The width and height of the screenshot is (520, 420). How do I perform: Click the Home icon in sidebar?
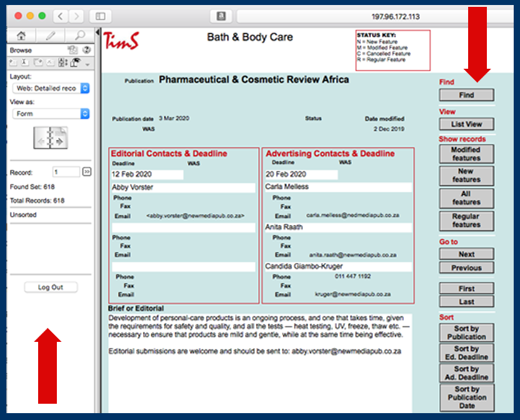click(x=21, y=36)
